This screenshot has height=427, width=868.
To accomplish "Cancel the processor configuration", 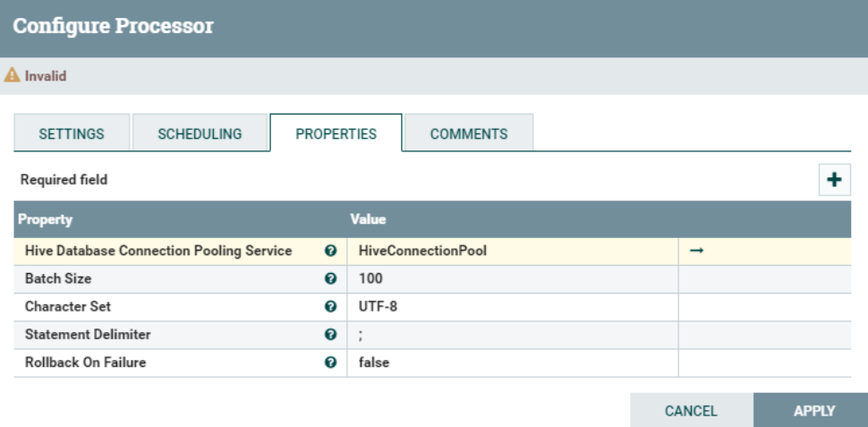I will coord(691,410).
